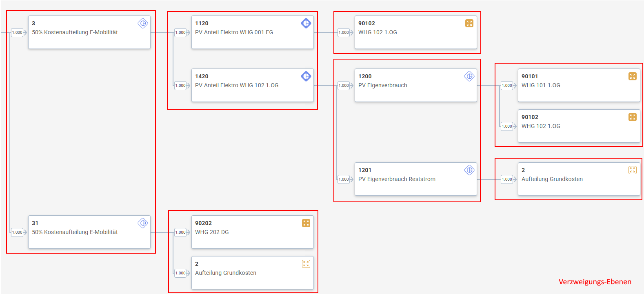
Task: Click the diamond icon on node 1201
Action: (469, 170)
